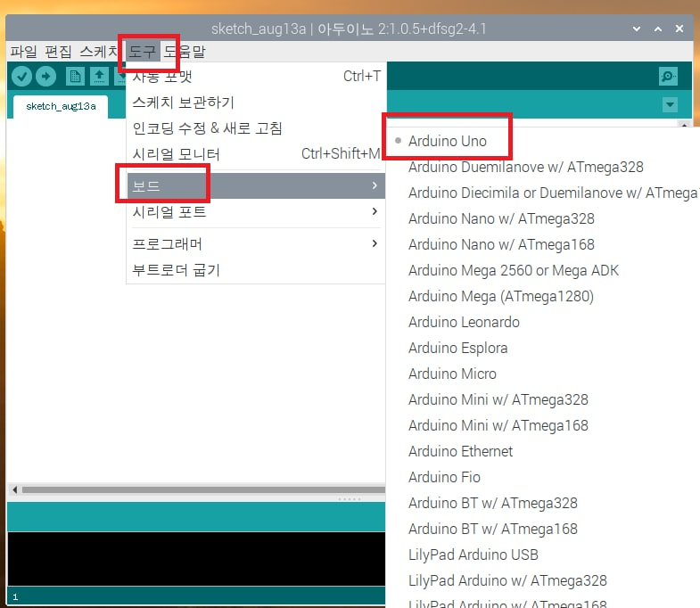Viewport: 700px width, 608px height.
Task: Select Arduino BT w/ ATmega168 board
Action: 543,529
